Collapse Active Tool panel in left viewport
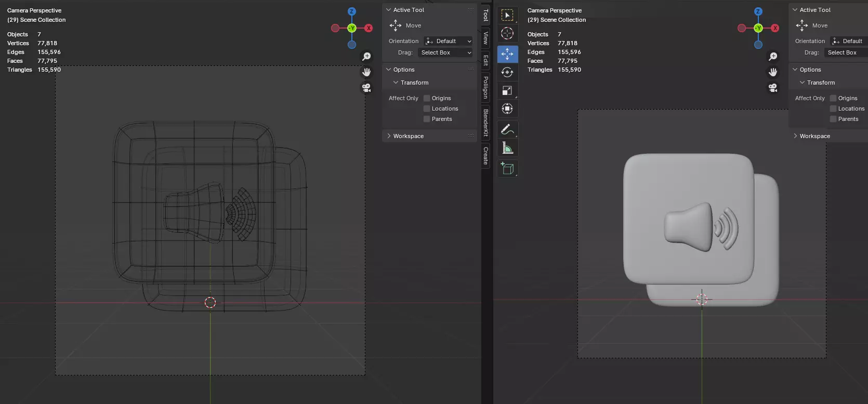The height and width of the screenshot is (404, 868). (x=388, y=10)
